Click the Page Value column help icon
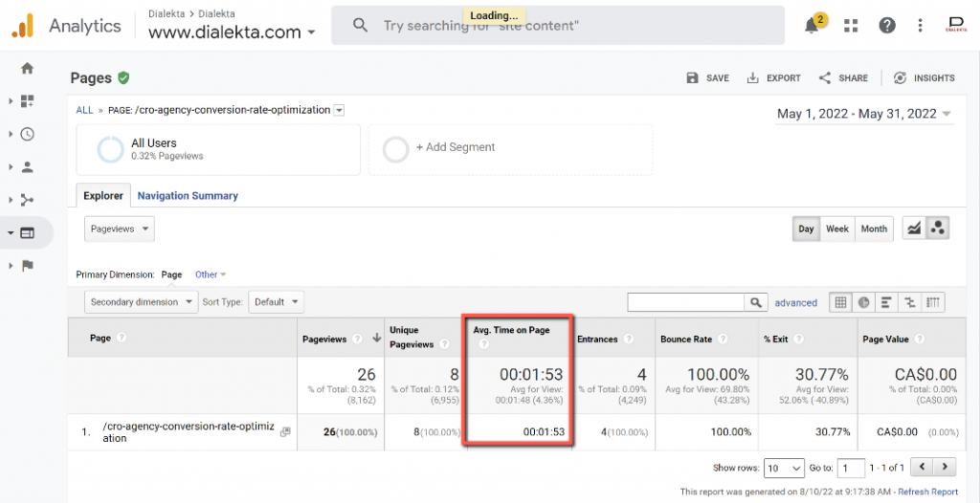Viewport: 980px width, 503px height. (x=920, y=339)
